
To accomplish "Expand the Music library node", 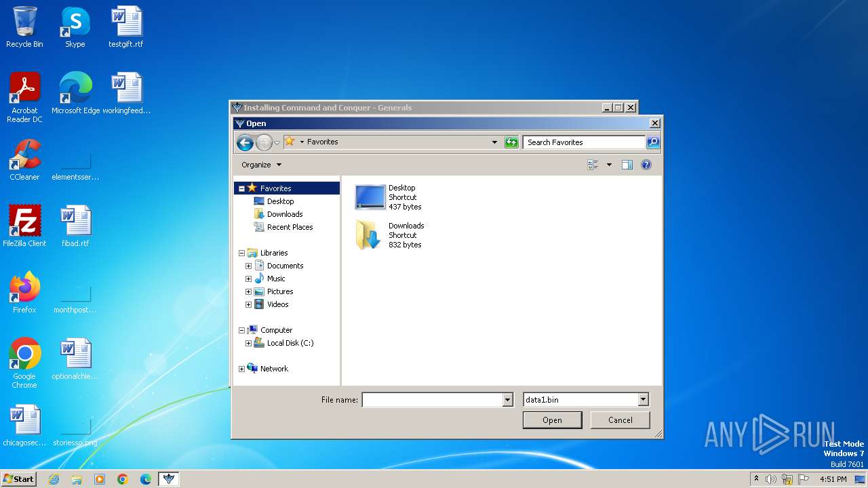I will (248, 279).
